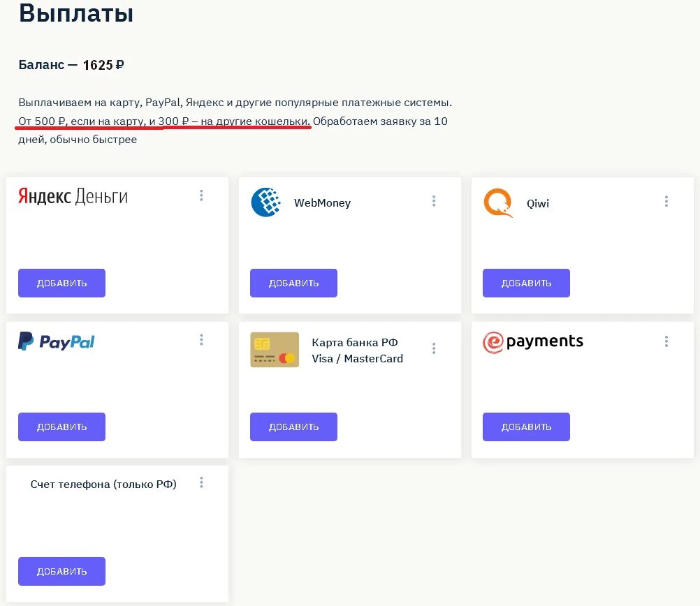This screenshot has height=606, width=700.
Task: Click the PayPal logo
Action: tap(57, 342)
